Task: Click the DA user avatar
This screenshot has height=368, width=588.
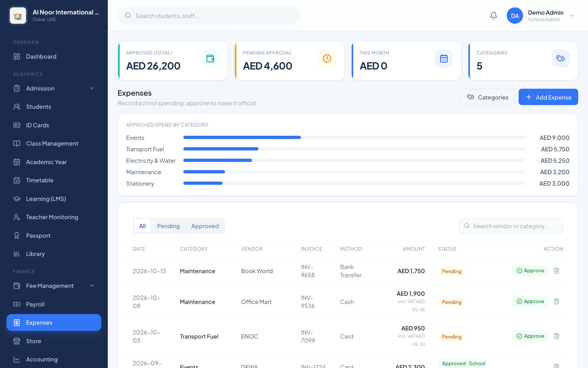Action: point(514,15)
